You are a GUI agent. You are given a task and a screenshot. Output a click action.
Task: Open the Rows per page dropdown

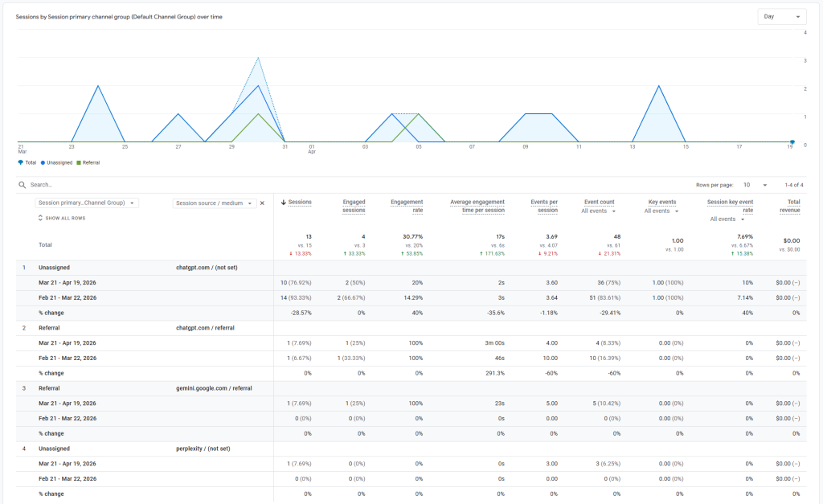(755, 185)
